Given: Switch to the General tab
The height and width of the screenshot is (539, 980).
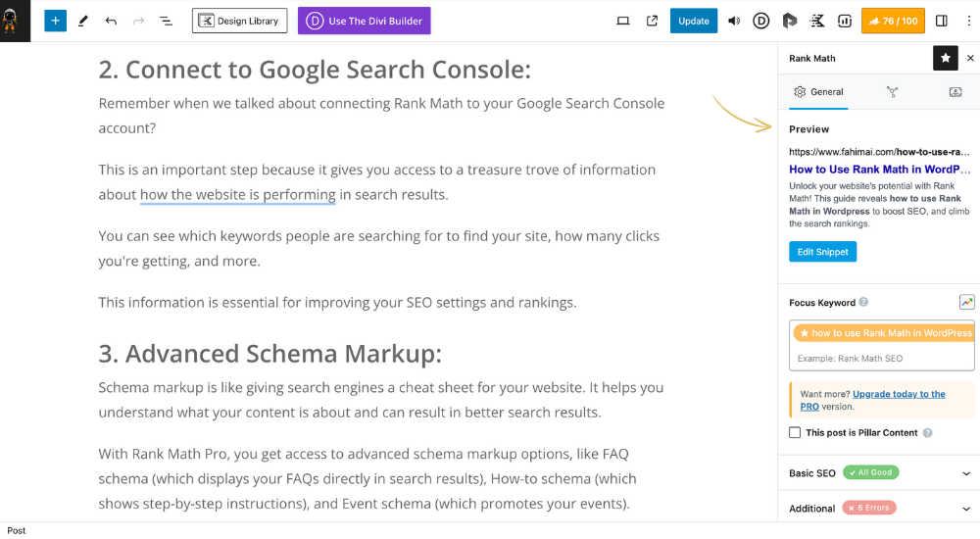Looking at the screenshot, I should pyautogui.click(x=818, y=92).
